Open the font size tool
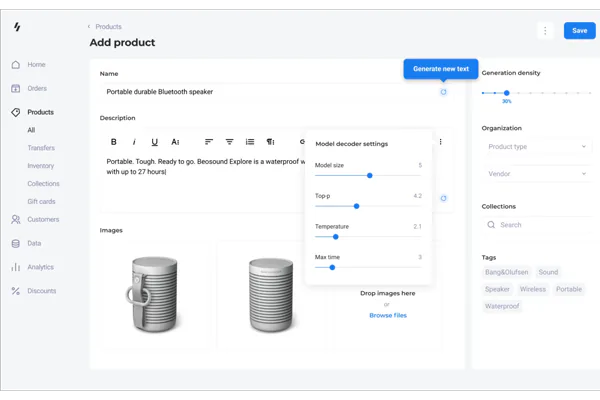 coord(175,142)
